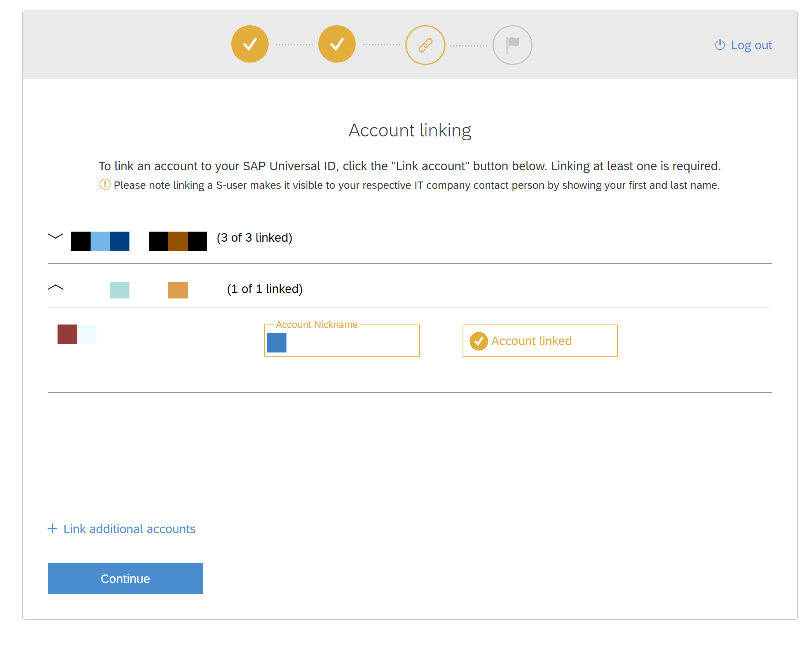
Task: Click the checkmark inside the Account linked badge
Action: coord(478,341)
